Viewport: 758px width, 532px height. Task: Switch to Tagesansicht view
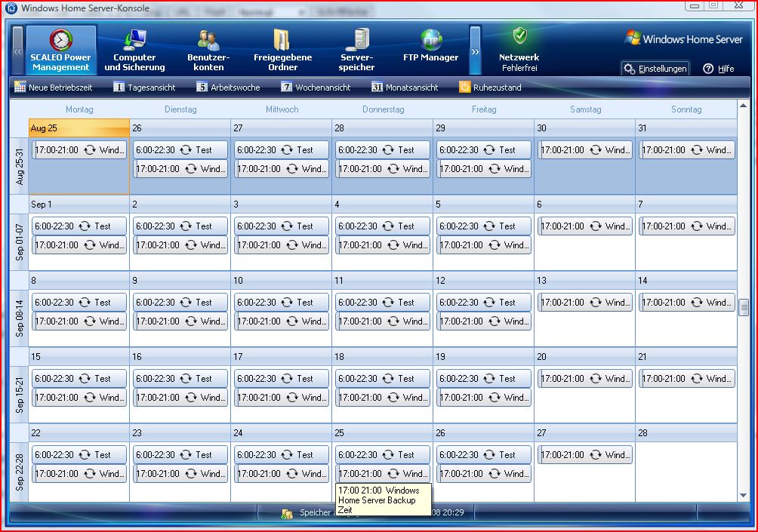(144, 88)
